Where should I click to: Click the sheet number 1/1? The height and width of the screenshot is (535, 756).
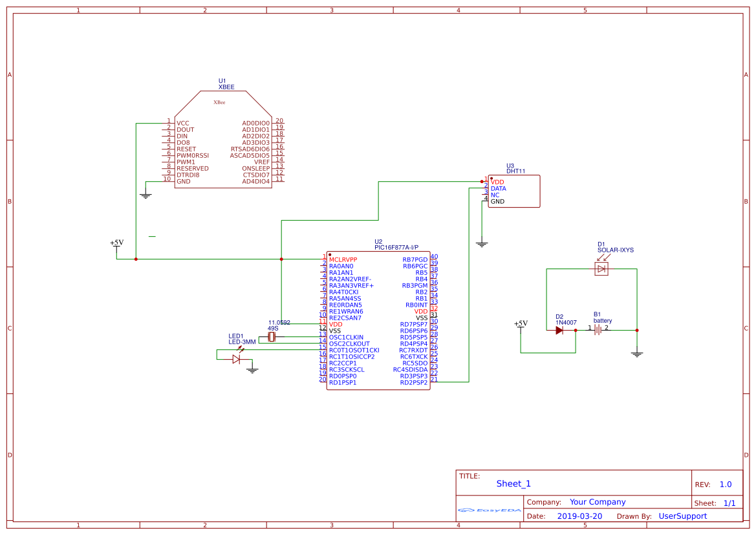coord(729,503)
